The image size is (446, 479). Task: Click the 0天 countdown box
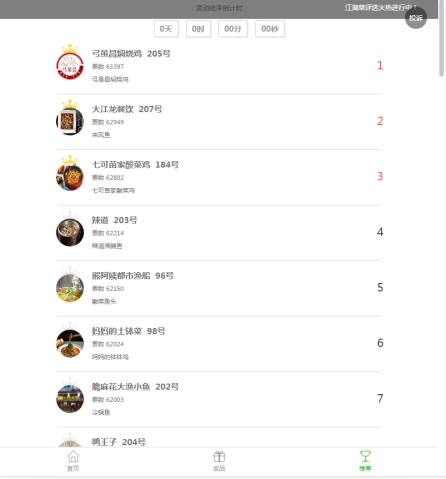coord(166,29)
